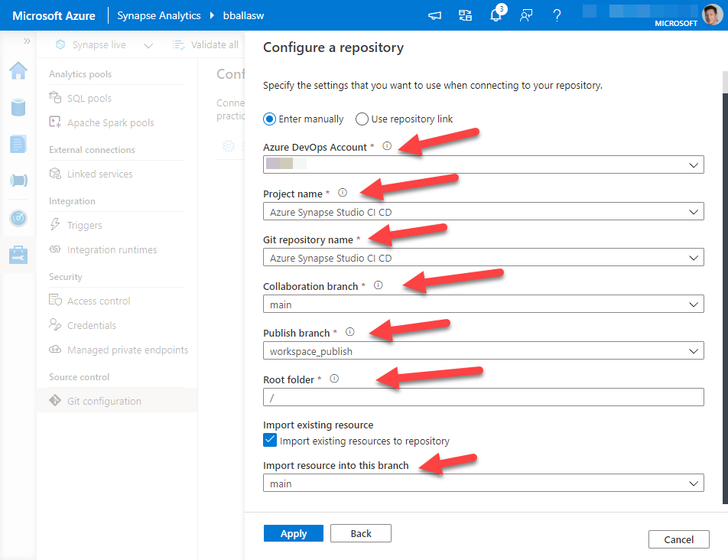The width and height of the screenshot is (728, 560).
Task: Click info icon next to Azure DevOps Account
Action: click(387, 146)
